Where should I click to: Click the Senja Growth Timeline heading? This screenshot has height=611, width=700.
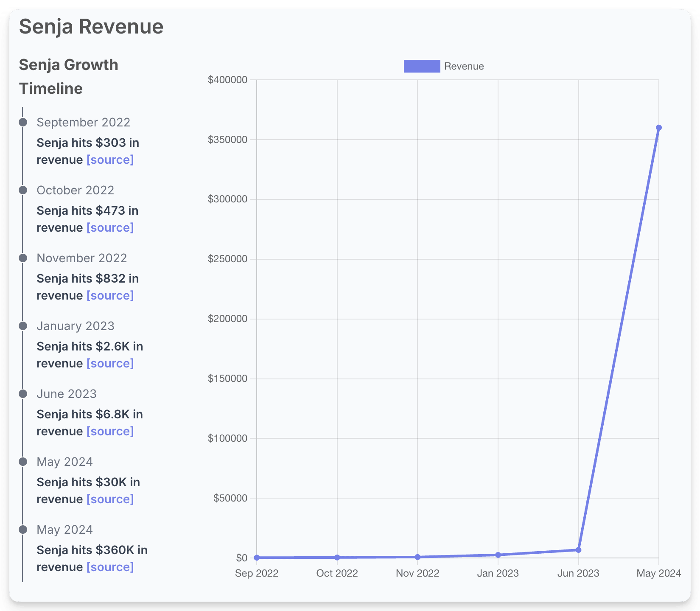[x=69, y=77]
